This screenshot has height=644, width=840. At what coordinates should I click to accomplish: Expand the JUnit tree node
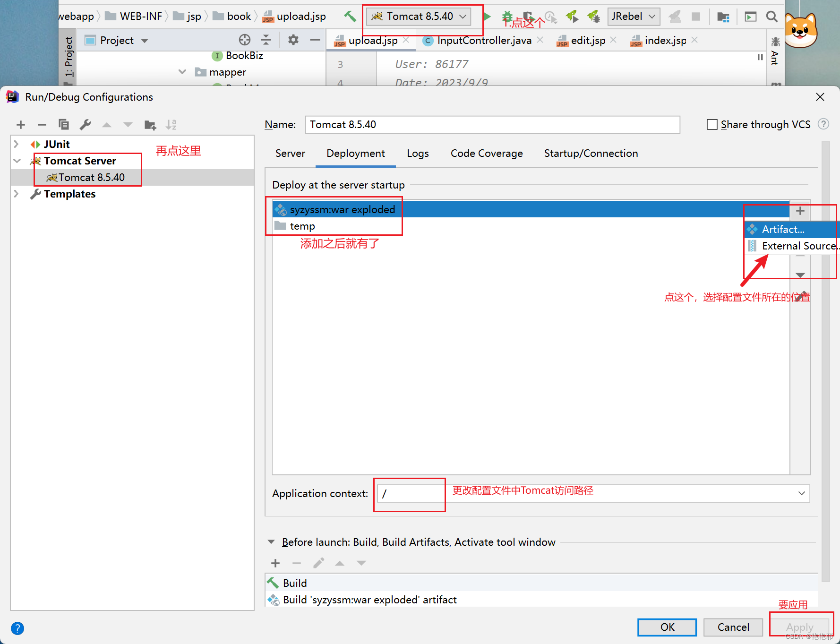(17, 144)
